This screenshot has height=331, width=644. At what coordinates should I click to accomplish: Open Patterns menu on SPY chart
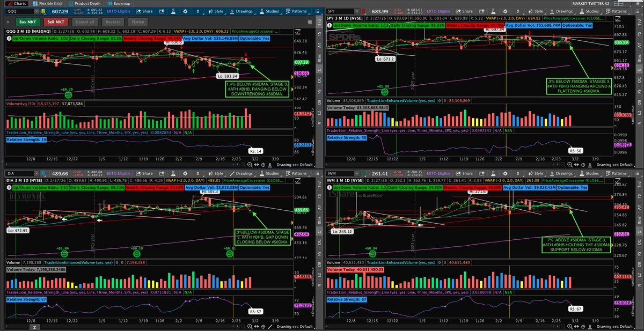point(616,11)
